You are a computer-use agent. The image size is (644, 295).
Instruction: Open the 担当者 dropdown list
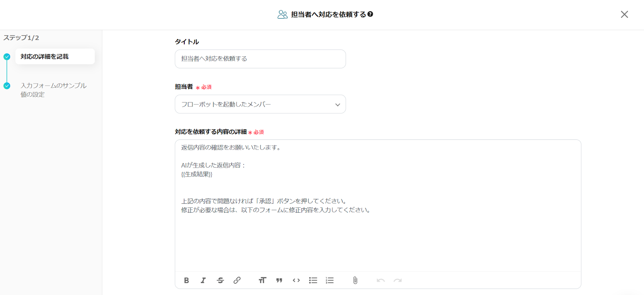(x=260, y=104)
